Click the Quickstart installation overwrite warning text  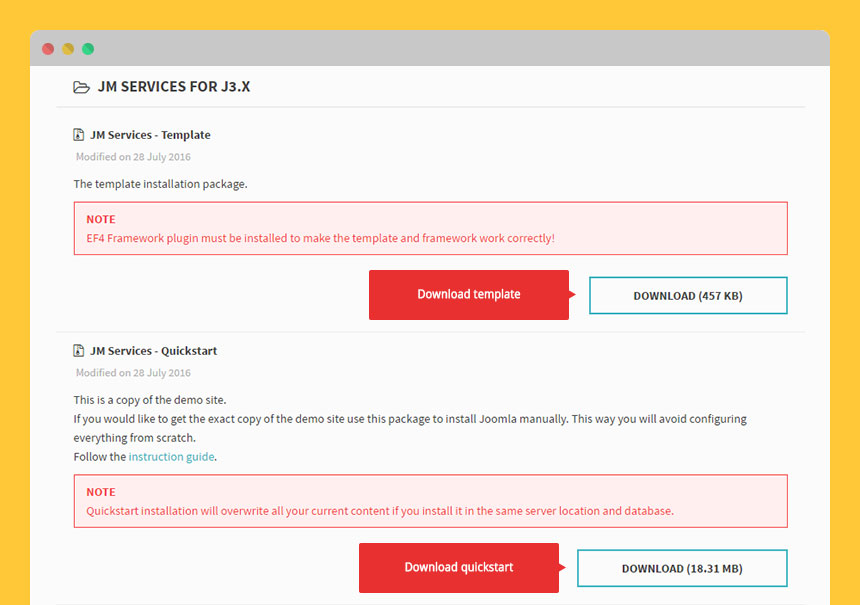(x=380, y=511)
